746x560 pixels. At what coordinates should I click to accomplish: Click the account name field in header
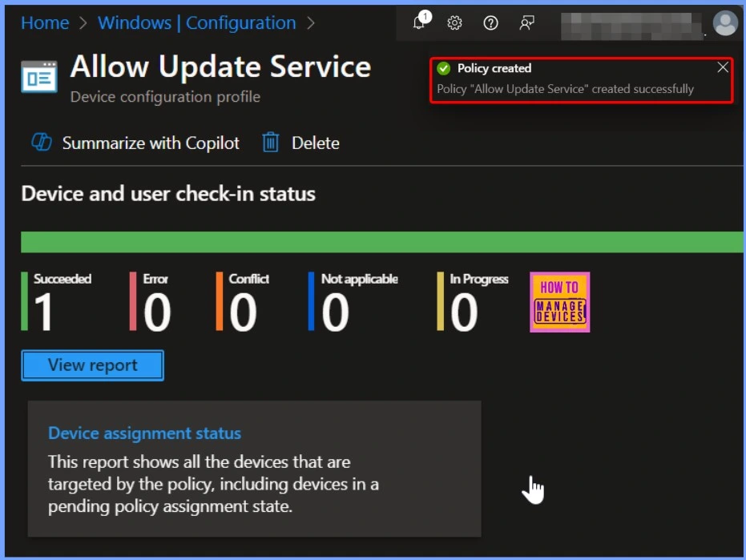pyautogui.click(x=631, y=26)
